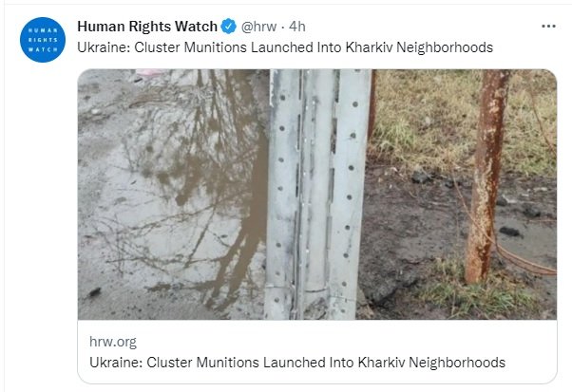Click the tweet text above the card
This screenshot has height=392, width=572.
[285, 47]
